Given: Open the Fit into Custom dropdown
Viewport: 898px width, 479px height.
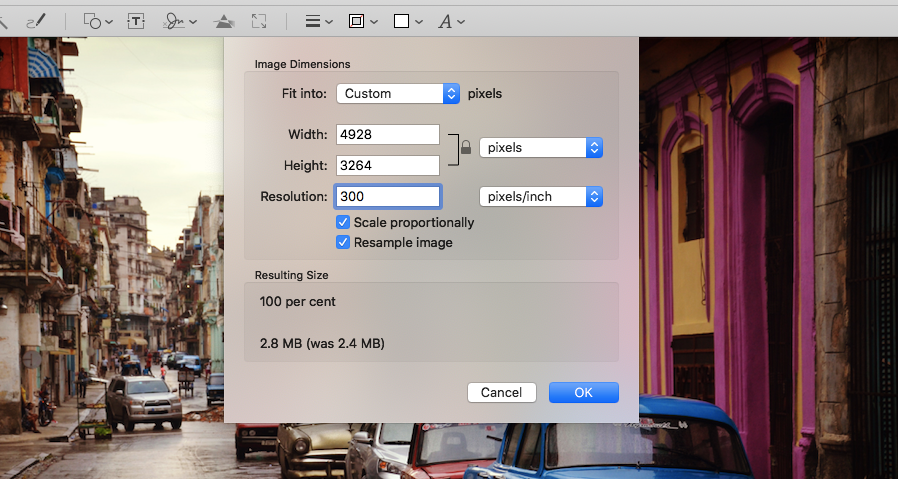Looking at the screenshot, I should [x=397, y=93].
